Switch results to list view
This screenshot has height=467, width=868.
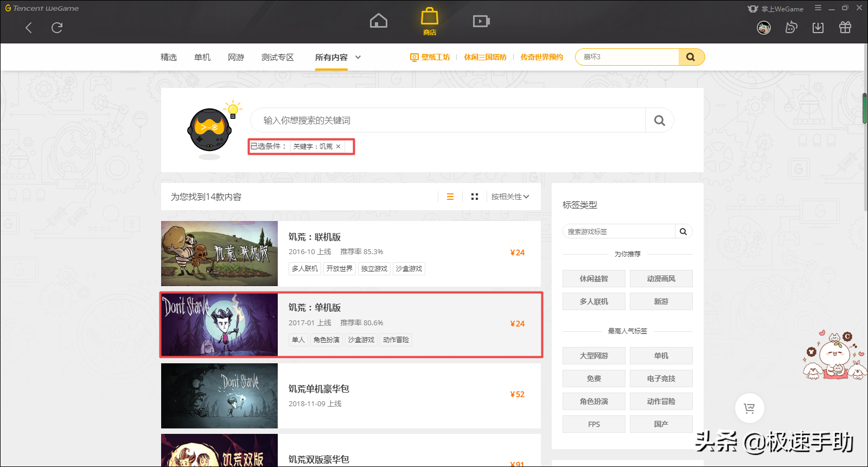tap(450, 197)
